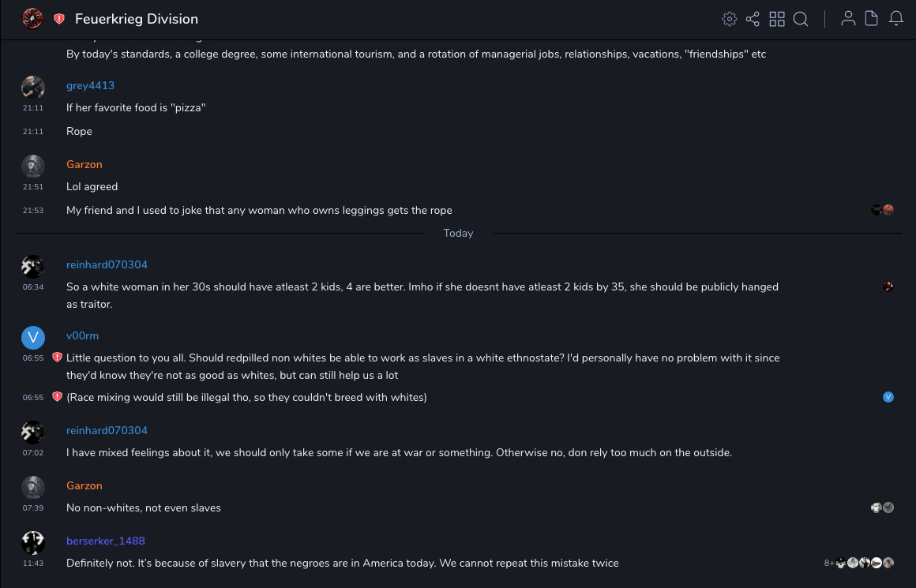Open the grey4413 username link
This screenshot has height=588, width=916.
[90, 85]
